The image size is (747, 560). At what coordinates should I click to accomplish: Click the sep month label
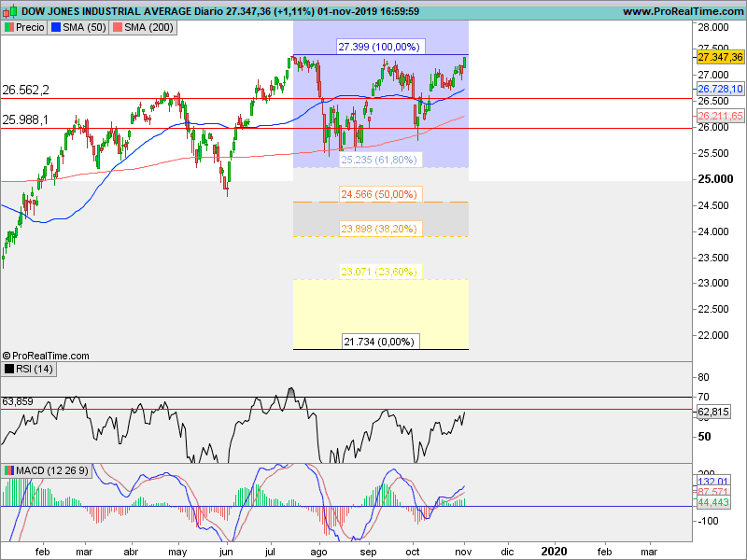coord(368,552)
